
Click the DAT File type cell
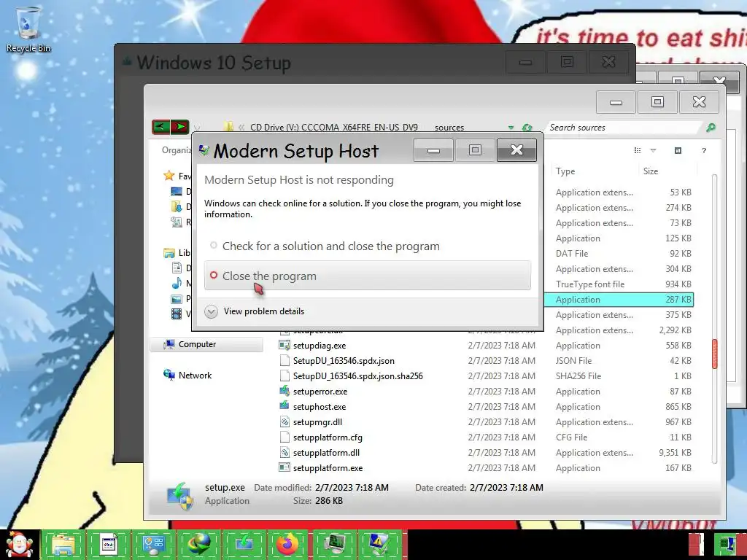(x=572, y=253)
